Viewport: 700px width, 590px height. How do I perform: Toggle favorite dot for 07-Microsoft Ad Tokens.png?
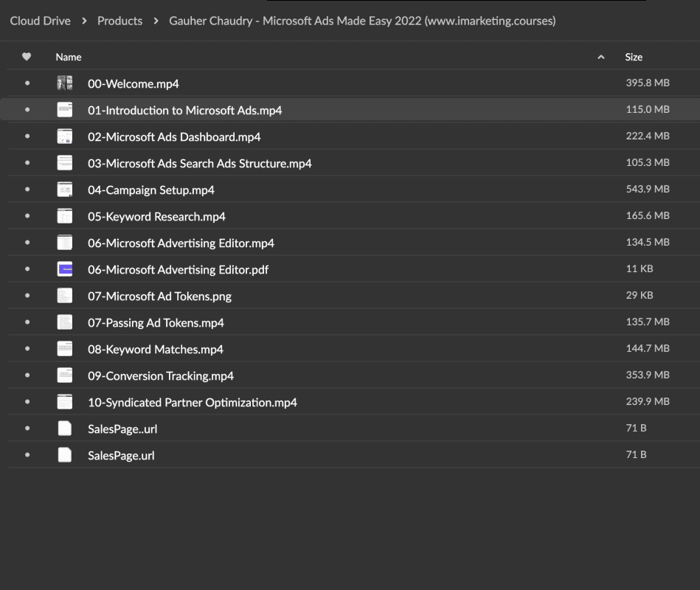(x=27, y=296)
